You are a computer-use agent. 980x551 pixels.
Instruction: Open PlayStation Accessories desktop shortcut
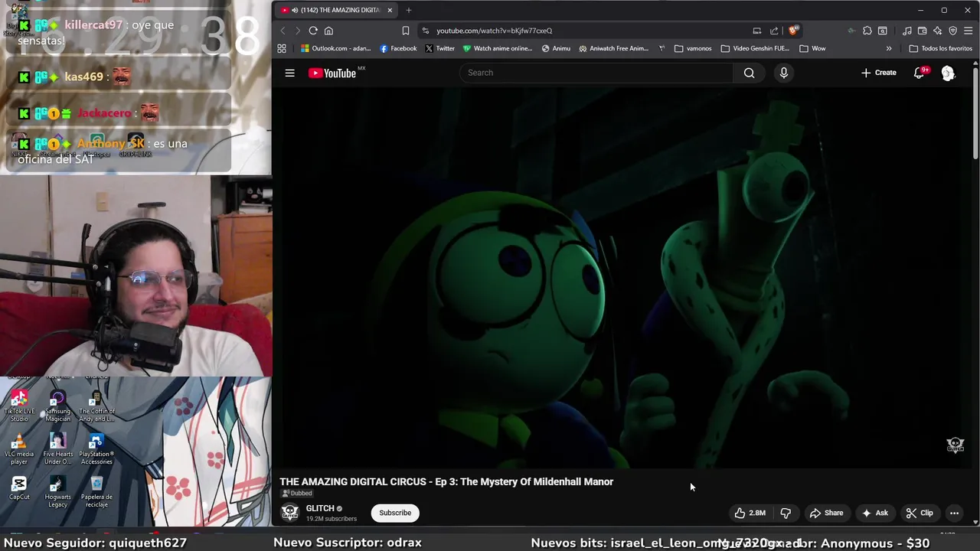(x=96, y=449)
